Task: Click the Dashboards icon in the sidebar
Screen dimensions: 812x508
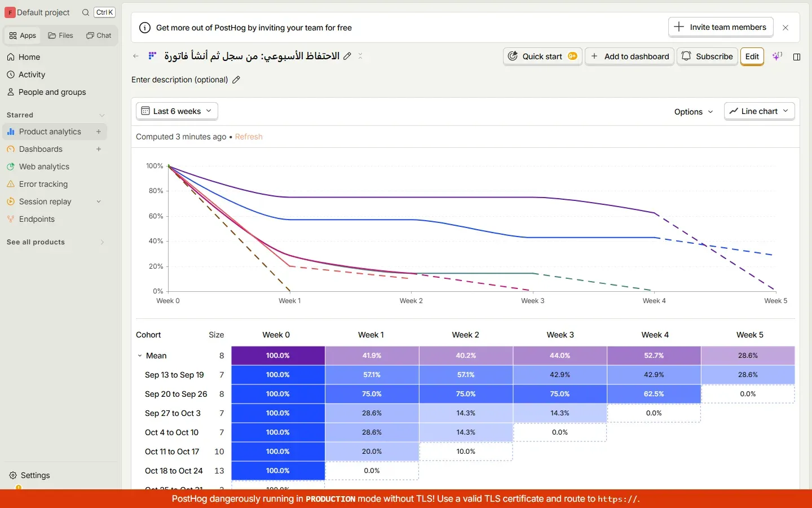Action: coord(11,149)
